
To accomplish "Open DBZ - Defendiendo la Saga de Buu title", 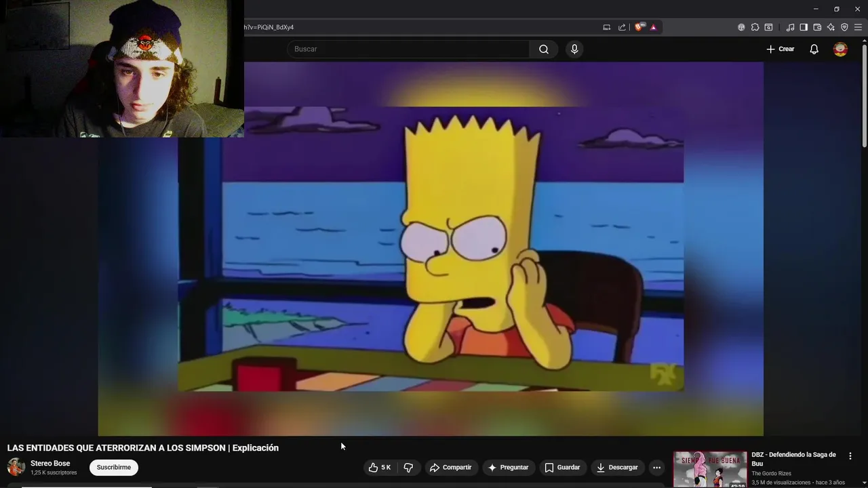I will [x=793, y=459].
